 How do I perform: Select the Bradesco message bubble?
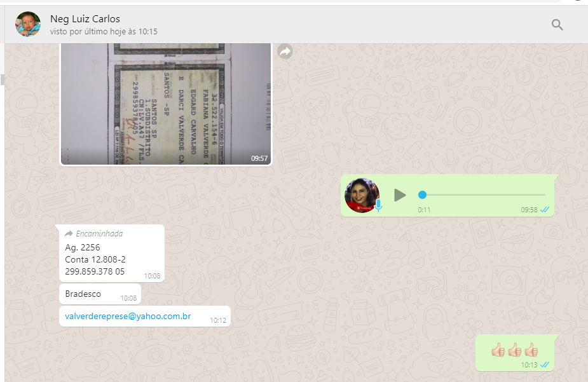point(83,294)
